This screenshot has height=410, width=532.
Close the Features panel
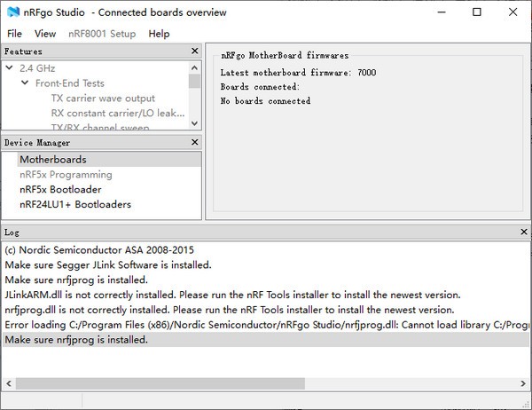pyautogui.click(x=195, y=52)
